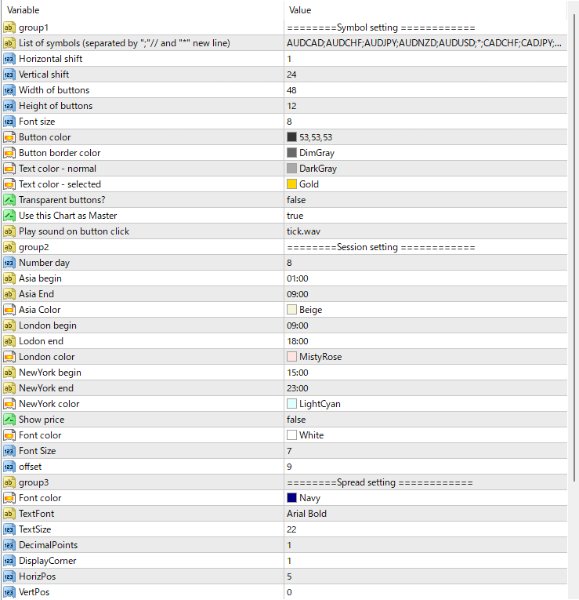
Task: Select the color icon beside Button color
Action: click(x=9, y=137)
